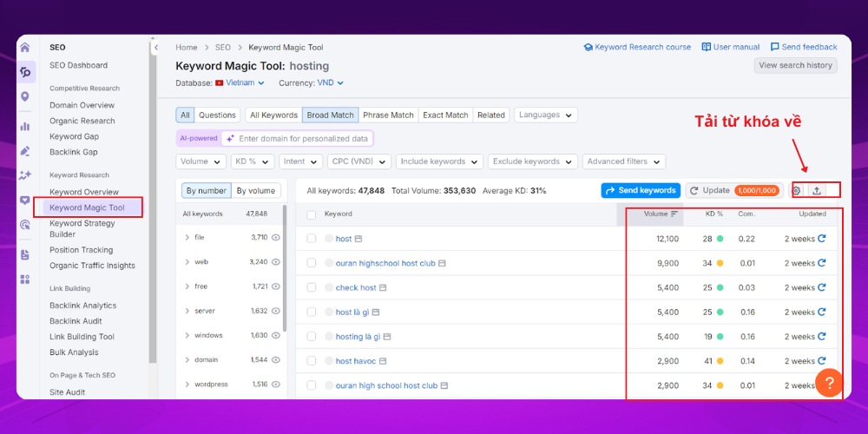Screen dimensions: 868x434
Task: Open the target click icon in rail
Action: [x=25, y=225]
